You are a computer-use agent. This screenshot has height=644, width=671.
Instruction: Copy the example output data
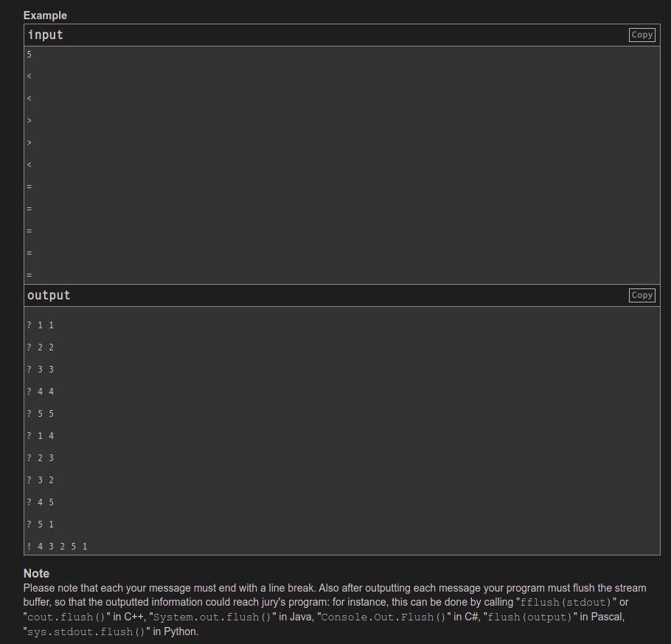(642, 296)
